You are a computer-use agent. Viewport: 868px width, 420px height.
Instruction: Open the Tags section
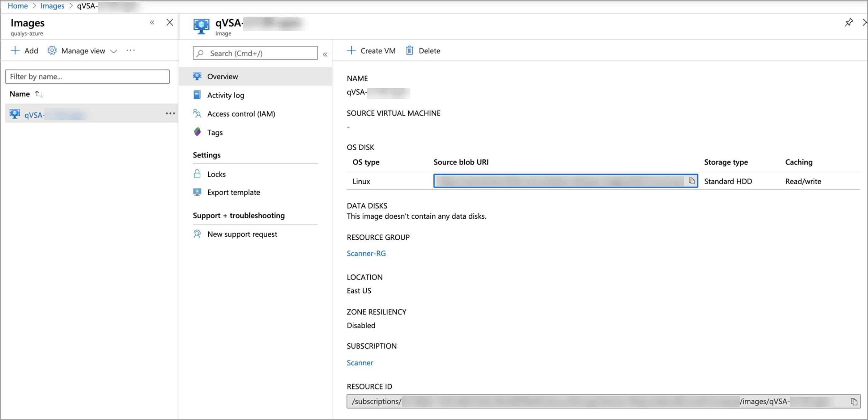coord(215,132)
